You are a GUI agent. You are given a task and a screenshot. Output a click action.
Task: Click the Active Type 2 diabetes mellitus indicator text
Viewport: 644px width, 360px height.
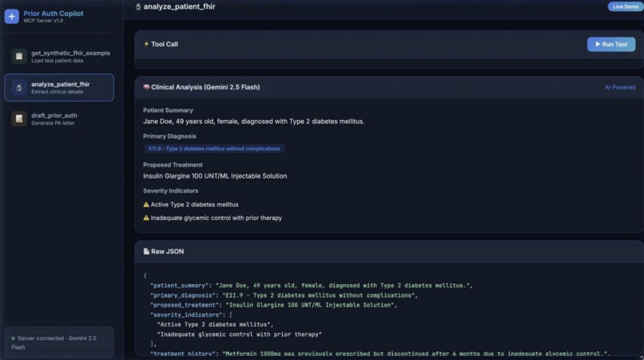194,205
